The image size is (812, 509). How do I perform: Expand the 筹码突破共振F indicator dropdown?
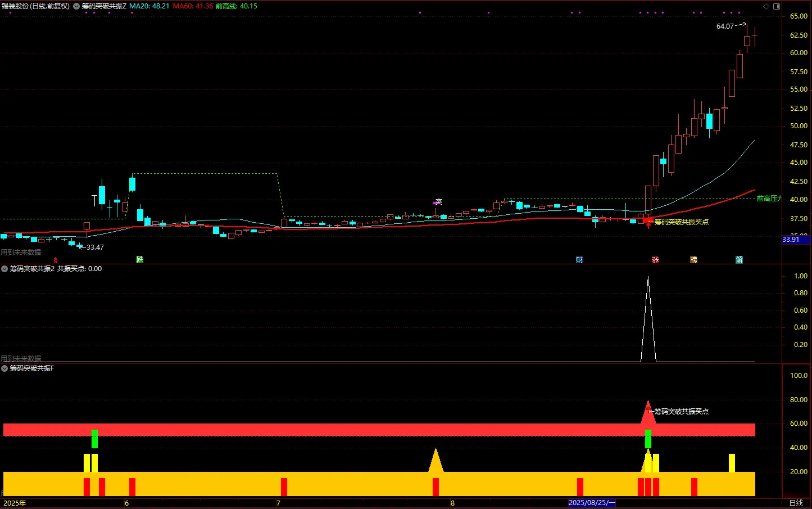(x=4, y=368)
